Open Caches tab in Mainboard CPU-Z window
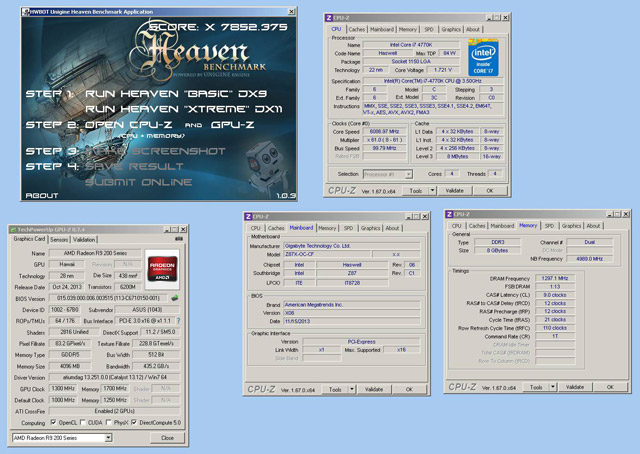The image size is (640, 454). (276, 228)
